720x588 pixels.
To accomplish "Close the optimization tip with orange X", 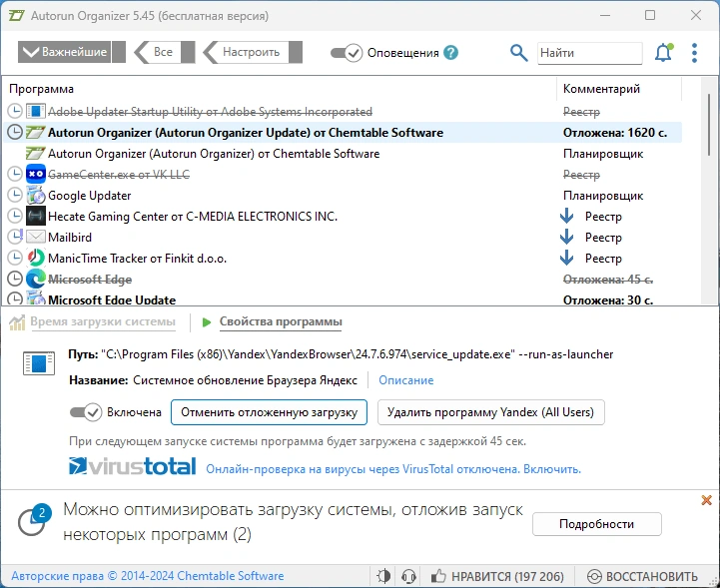I will click(707, 500).
